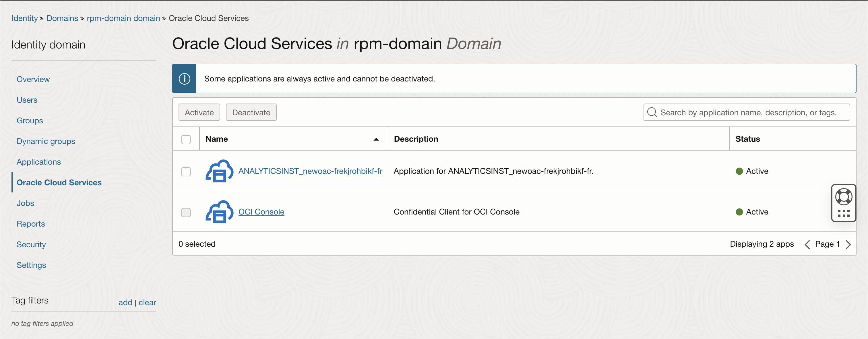Check the ANALYTICSINST row checkbox
Viewport: 868px width, 339px height.
pyautogui.click(x=186, y=171)
